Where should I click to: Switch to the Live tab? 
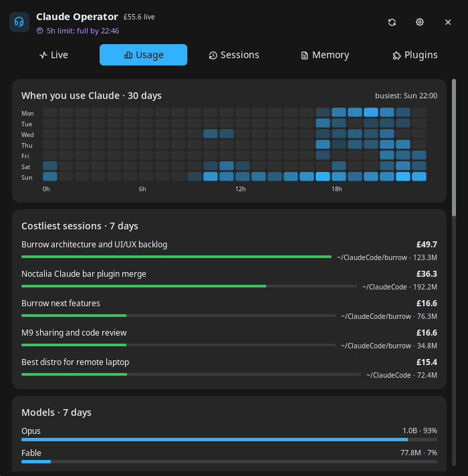click(53, 55)
